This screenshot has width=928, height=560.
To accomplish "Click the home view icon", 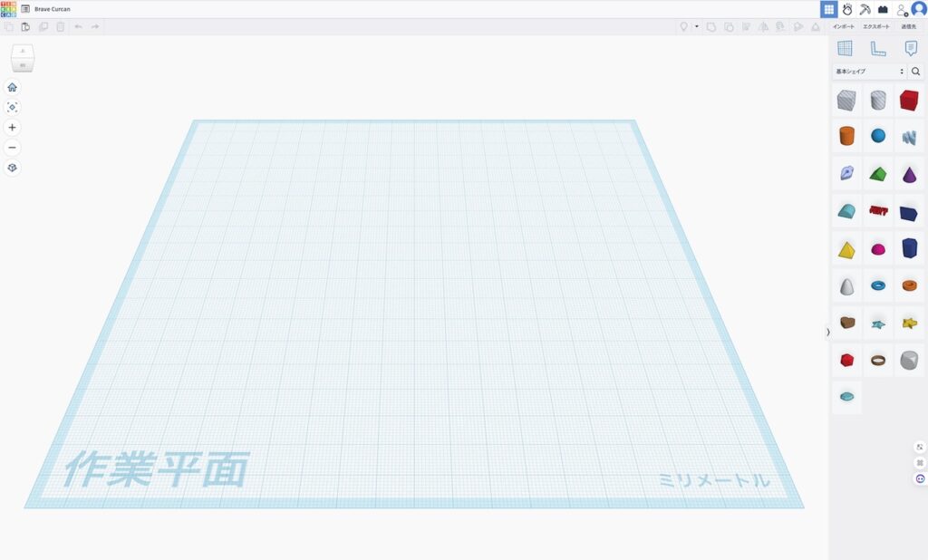I will (x=12, y=87).
